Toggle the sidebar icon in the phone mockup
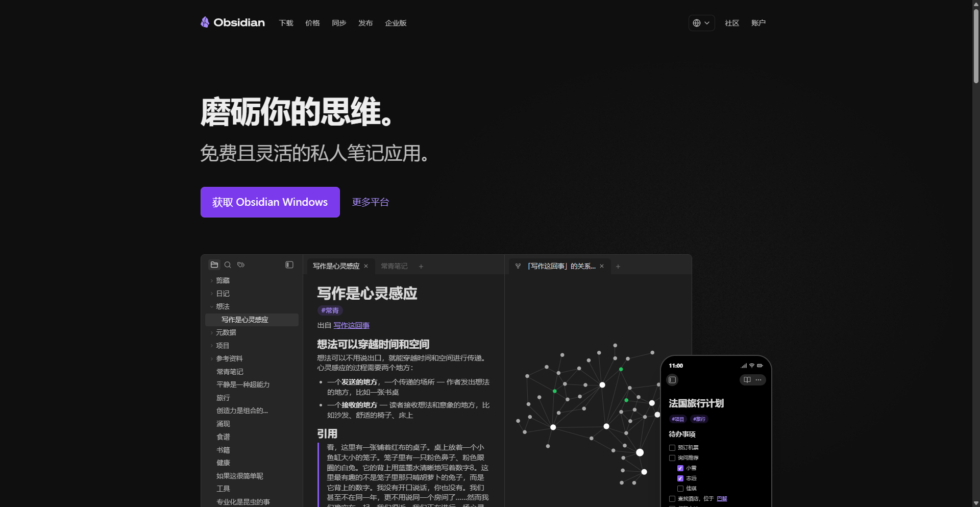The width and height of the screenshot is (980, 507). click(x=672, y=380)
